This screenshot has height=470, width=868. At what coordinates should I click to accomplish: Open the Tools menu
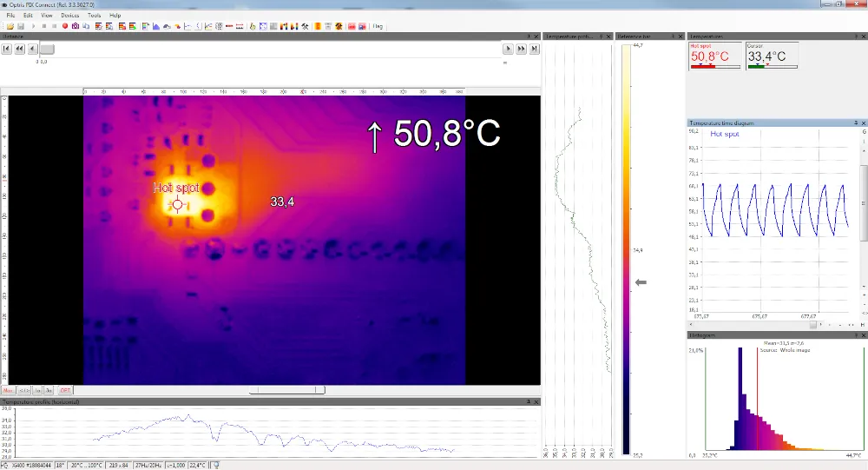94,16
